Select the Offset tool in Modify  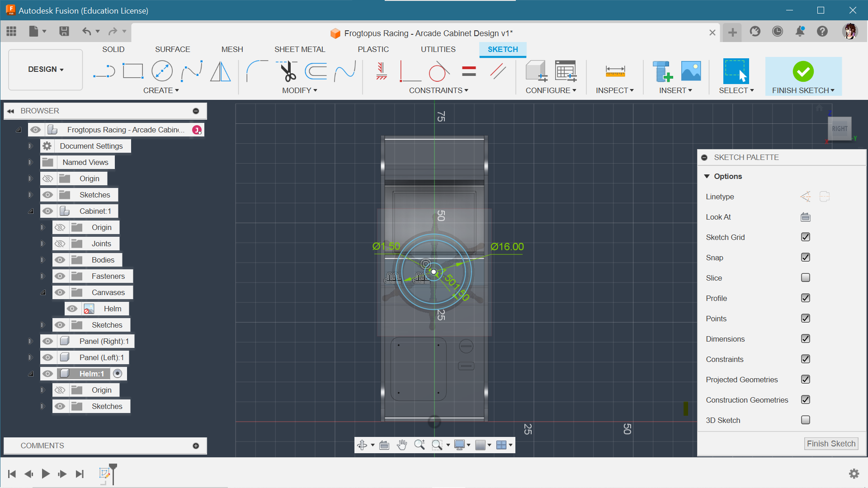click(x=318, y=70)
